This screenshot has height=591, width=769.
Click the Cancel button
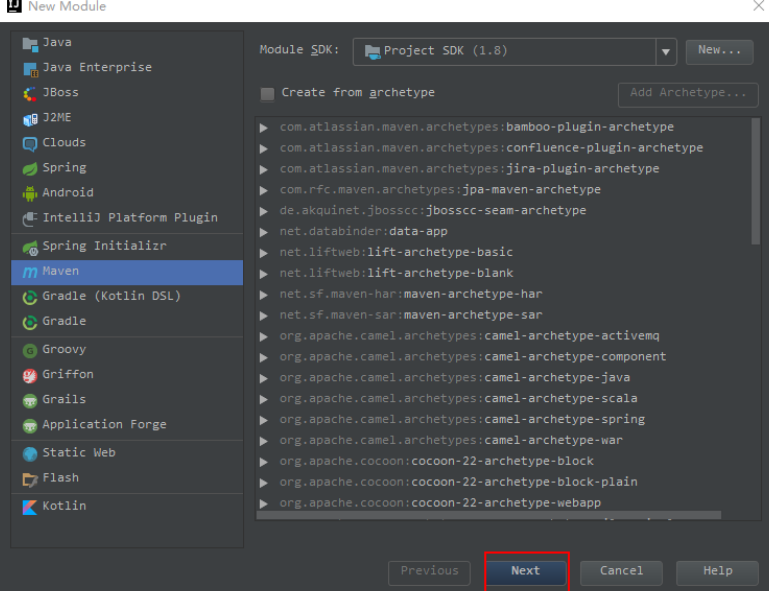pos(621,571)
